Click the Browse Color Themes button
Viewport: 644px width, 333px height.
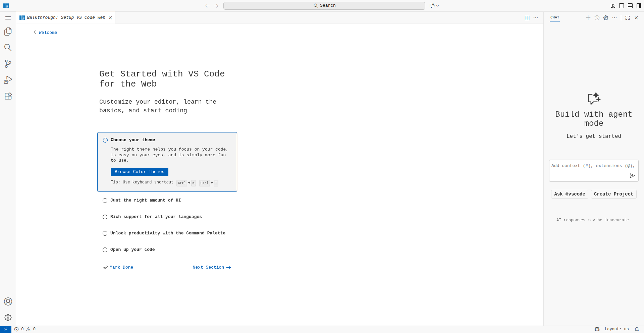click(140, 172)
